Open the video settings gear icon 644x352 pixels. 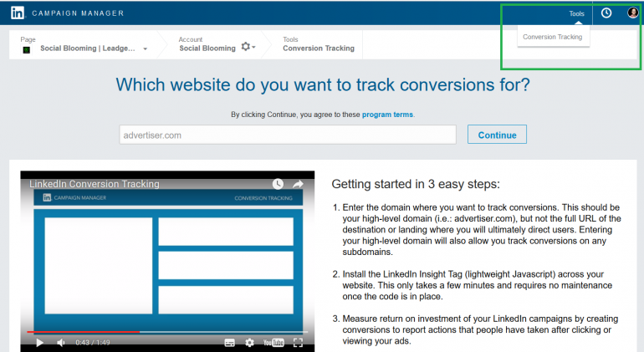click(249, 343)
